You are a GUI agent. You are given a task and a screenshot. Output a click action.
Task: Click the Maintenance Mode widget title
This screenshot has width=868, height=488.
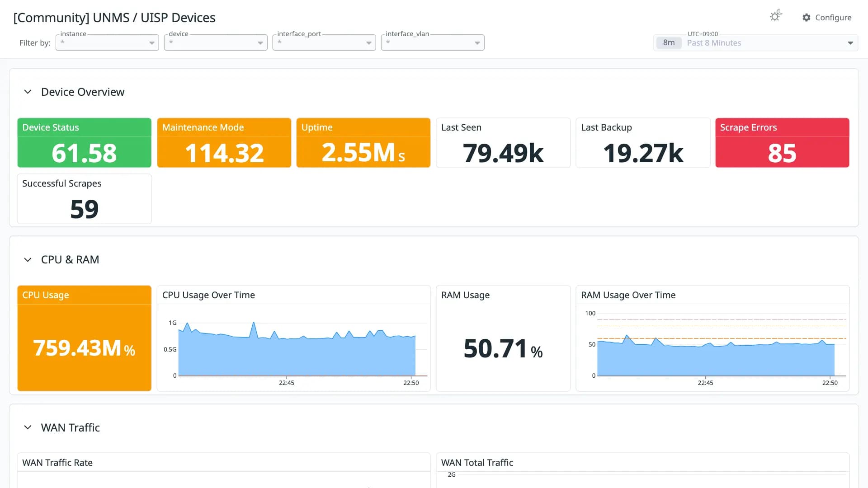[x=203, y=127]
